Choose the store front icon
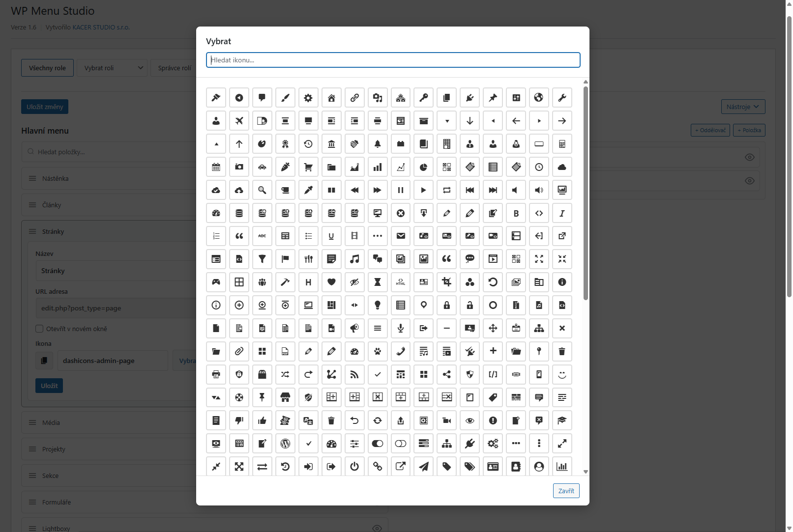793x532 pixels. click(285, 397)
